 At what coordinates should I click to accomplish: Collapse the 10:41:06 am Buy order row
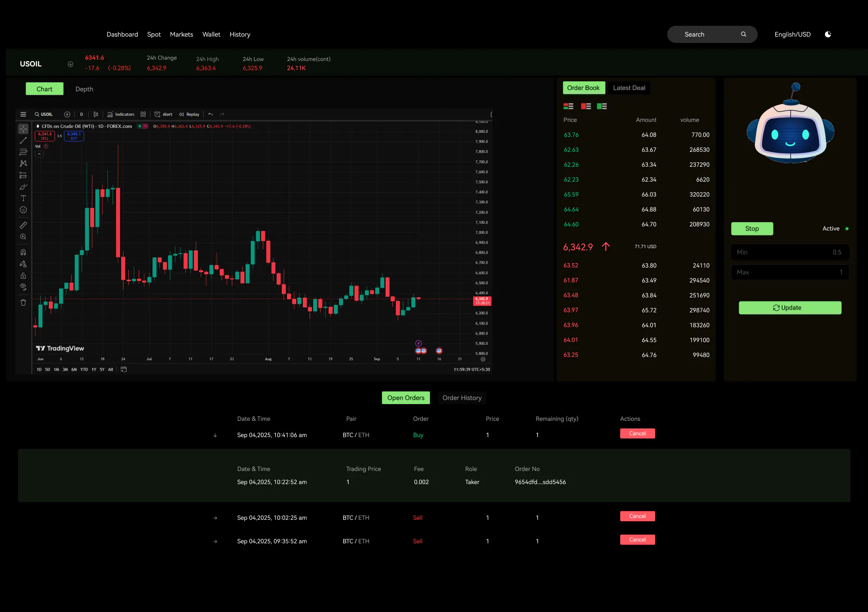(x=215, y=435)
